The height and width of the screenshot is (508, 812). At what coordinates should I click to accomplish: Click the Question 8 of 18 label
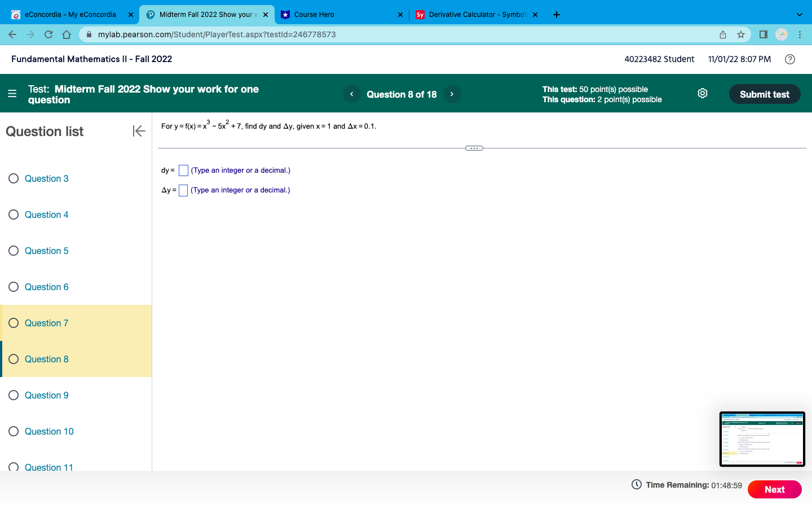pyautogui.click(x=401, y=94)
